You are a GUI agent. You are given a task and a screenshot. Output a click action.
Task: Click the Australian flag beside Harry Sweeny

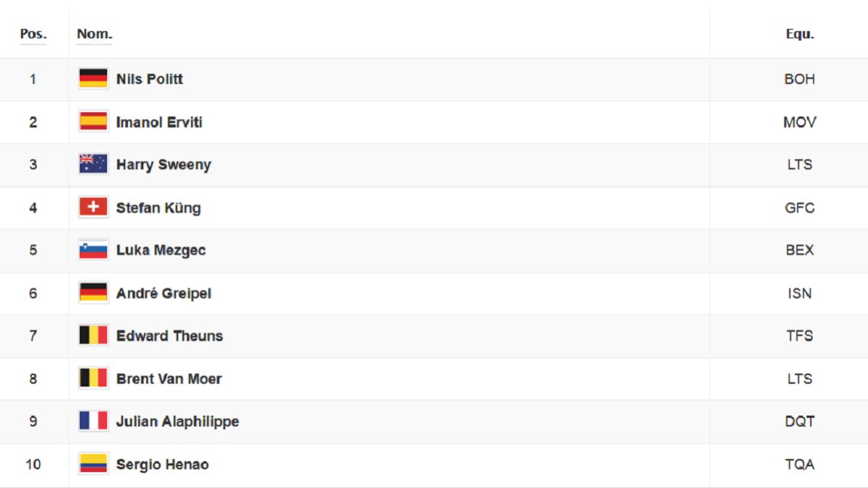pos(93,164)
